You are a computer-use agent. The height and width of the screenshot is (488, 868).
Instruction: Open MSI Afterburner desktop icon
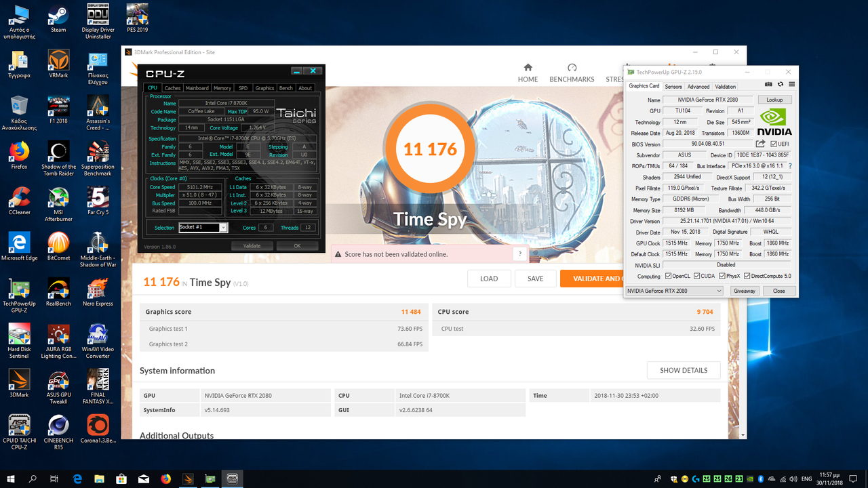[58, 204]
